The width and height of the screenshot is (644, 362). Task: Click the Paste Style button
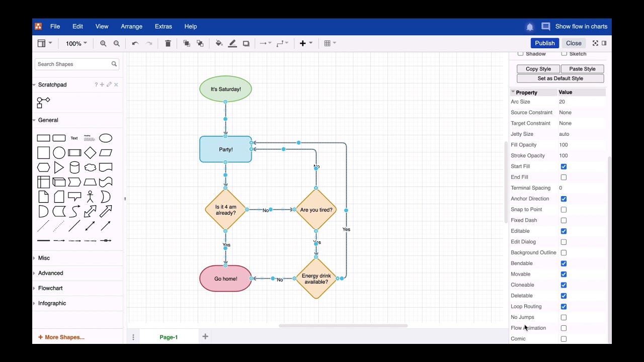pyautogui.click(x=583, y=69)
